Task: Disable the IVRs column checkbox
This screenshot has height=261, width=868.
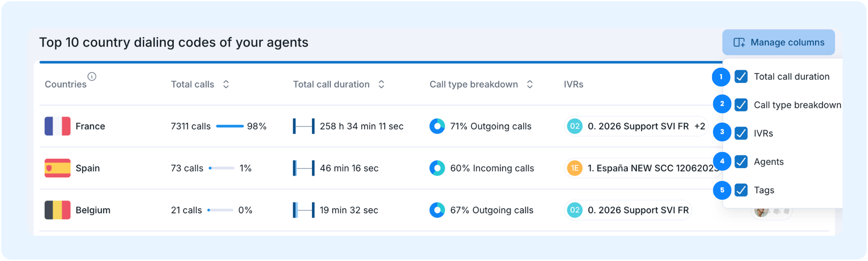Action: coord(741,133)
